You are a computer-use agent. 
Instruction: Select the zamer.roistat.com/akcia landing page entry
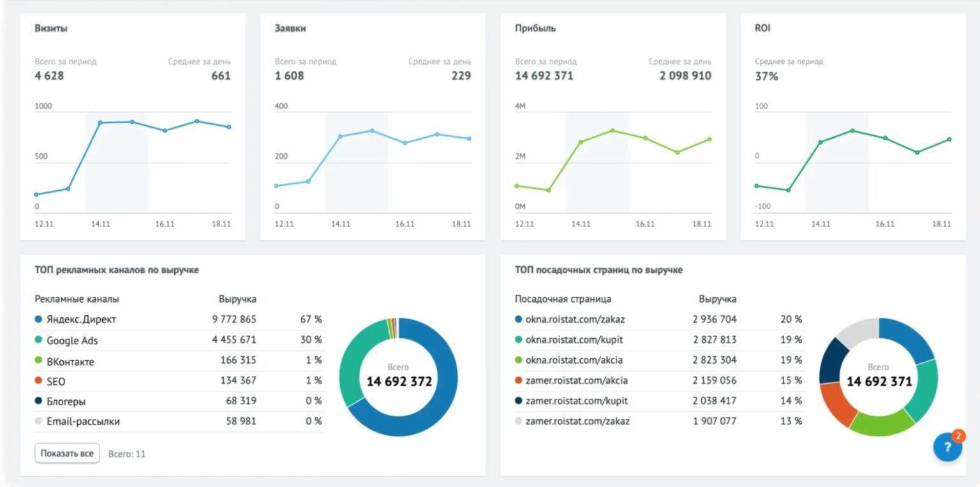pos(577,380)
